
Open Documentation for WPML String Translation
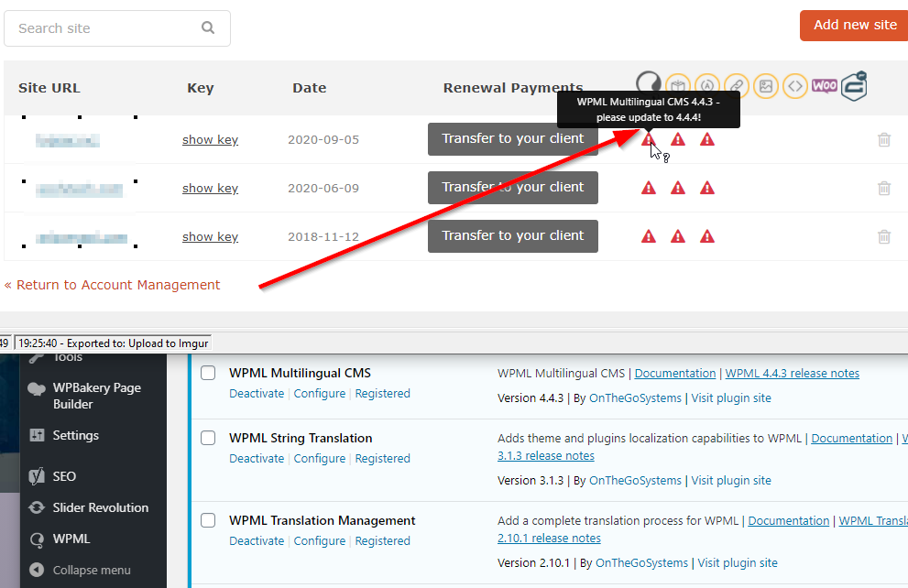[x=852, y=438]
